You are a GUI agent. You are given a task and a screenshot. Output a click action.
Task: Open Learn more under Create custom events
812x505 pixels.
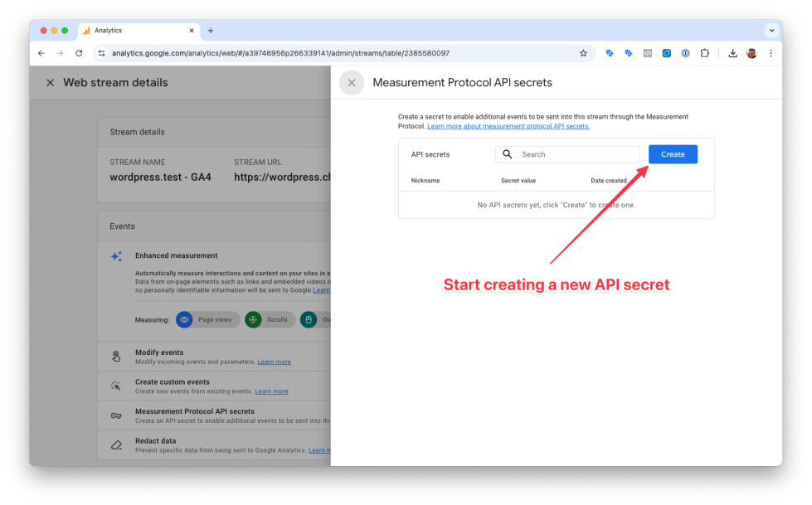coord(271,391)
